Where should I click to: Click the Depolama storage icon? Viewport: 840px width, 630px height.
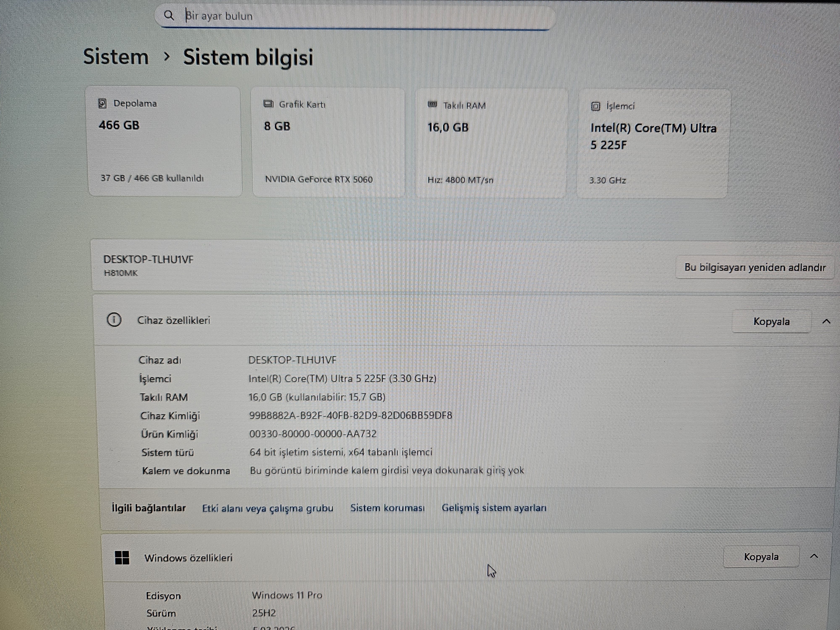[102, 103]
